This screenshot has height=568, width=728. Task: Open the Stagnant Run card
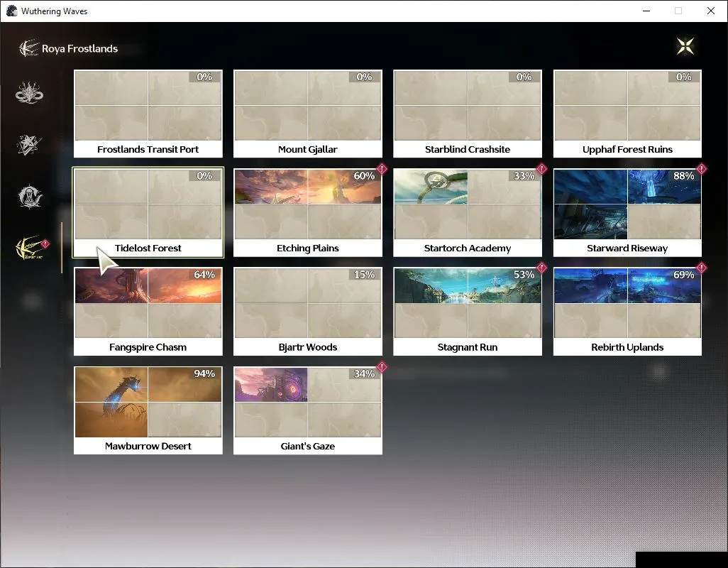coord(468,311)
